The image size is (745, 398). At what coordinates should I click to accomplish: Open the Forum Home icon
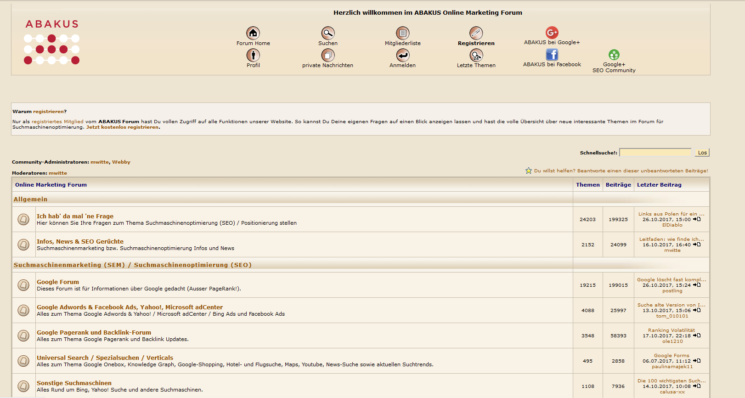pyautogui.click(x=253, y=33)
